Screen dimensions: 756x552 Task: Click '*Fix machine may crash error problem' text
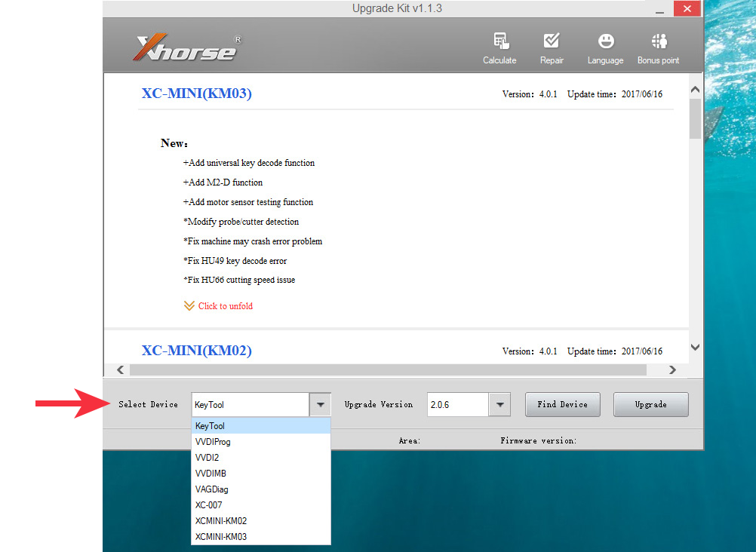252,241
